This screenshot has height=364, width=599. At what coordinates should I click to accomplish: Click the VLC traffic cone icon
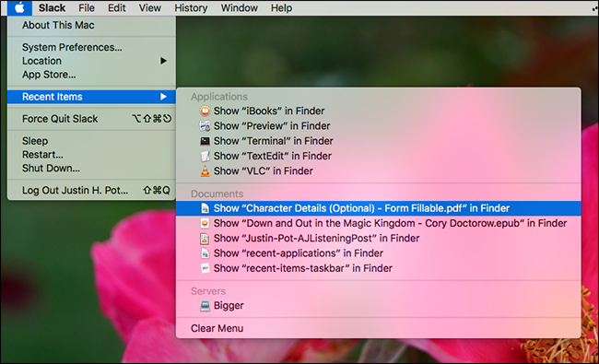point(206,170)
